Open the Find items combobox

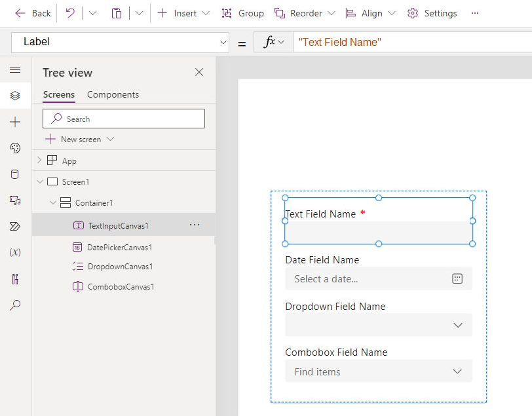pyautogui.click(x=379, y=371)
